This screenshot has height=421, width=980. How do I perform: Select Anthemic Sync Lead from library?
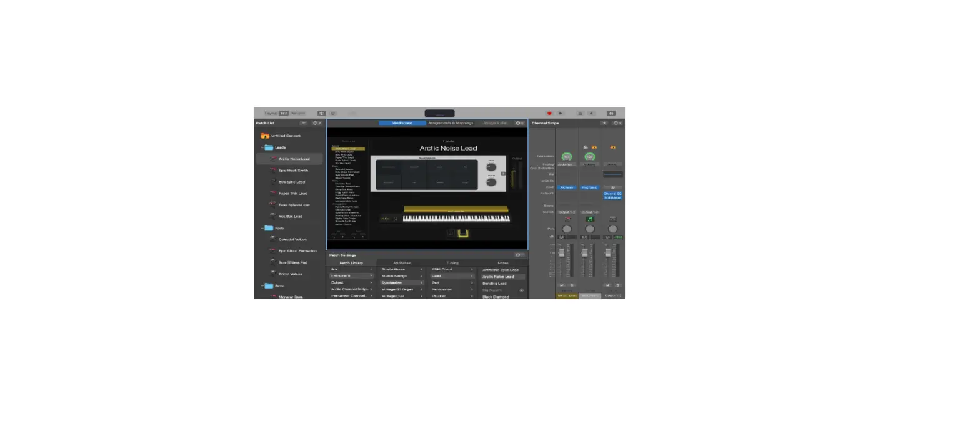501,270
